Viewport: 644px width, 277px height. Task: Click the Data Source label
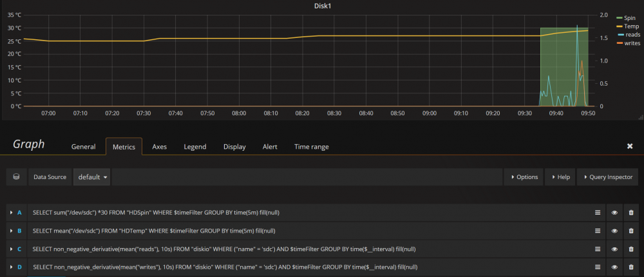click(50, 177)
